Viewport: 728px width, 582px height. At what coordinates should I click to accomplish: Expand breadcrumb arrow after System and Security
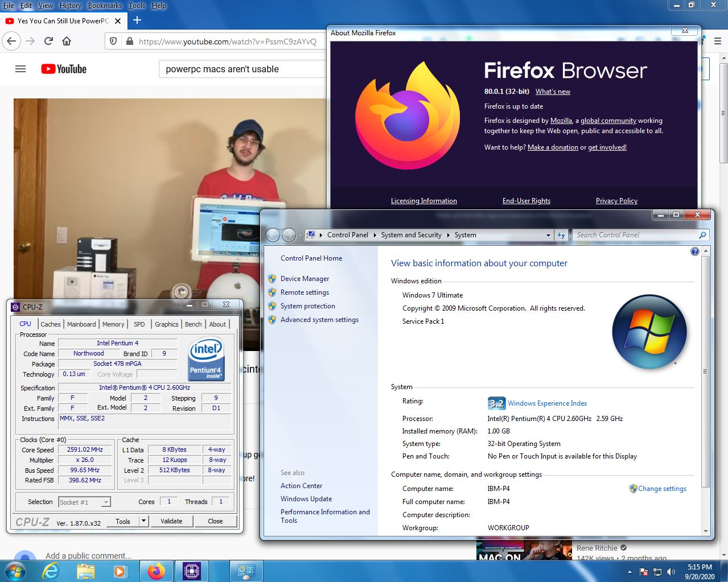tap(448, 235)
